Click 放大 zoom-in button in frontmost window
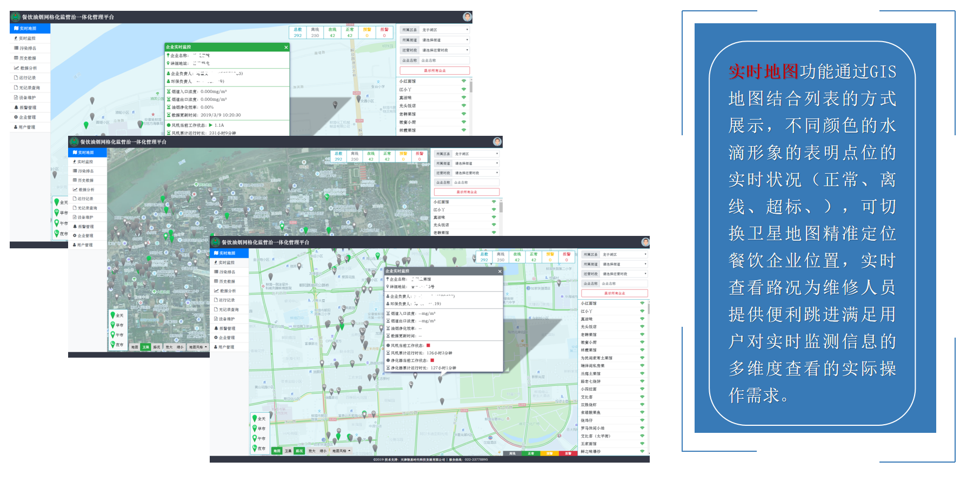The width and height of the screenshot is (980, 481). pos(312,451)
